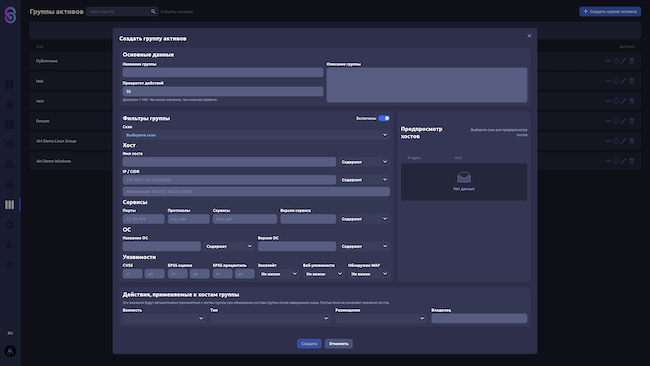The width and height of the screenshot is (650, 366).
Task: Open the Содержит dropdown for Версия сервиса
Action: pos(364,219)
